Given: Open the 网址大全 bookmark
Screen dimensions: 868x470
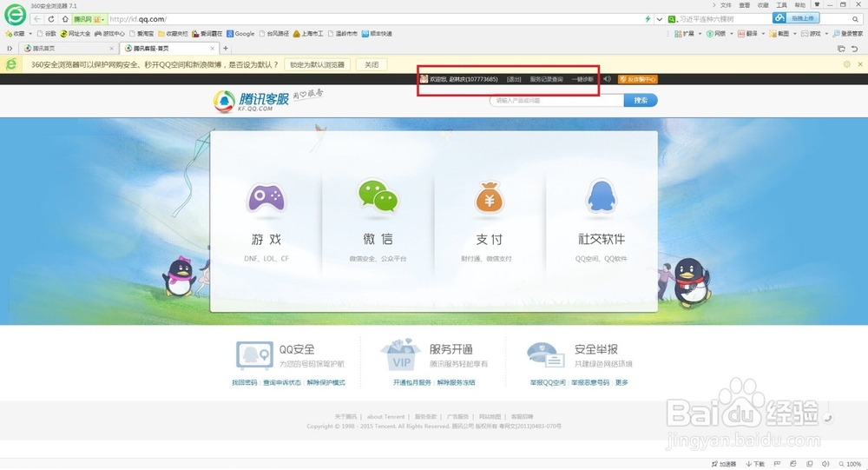Looking at the screenshot, I should 76,34.
